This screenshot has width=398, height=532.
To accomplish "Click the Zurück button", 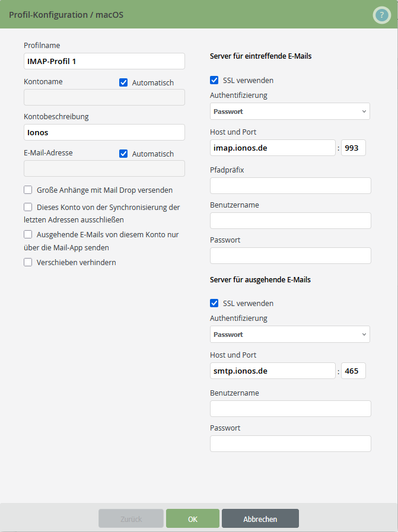I will coord(130,518).
